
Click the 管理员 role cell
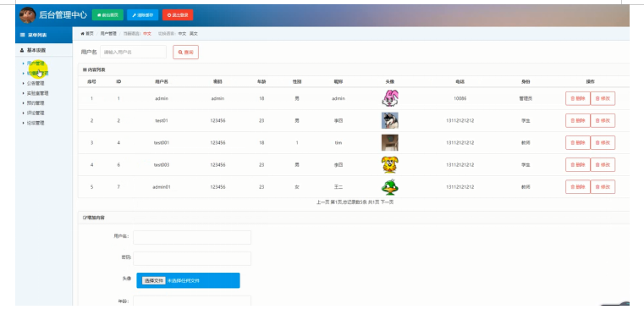tap(526, 99)
